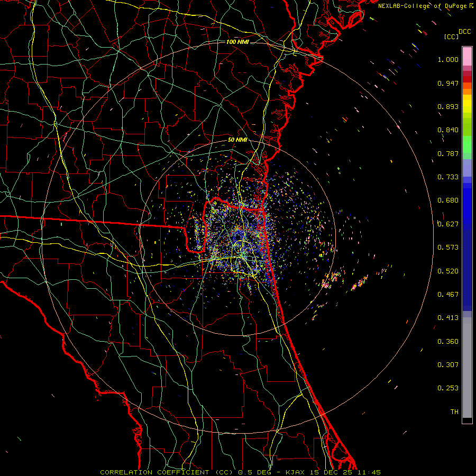The image size is (476, 476).
Task: Click the 0.413 legend value
Action: coord(448,318)
